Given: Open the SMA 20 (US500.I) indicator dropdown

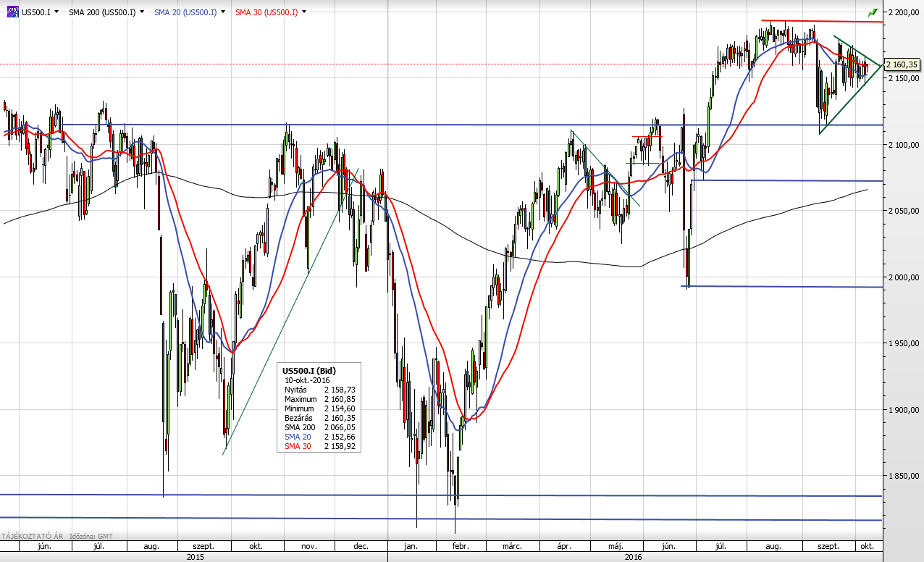Looking at the screenshot, I should pyautogui.click(x=222, y=12).
